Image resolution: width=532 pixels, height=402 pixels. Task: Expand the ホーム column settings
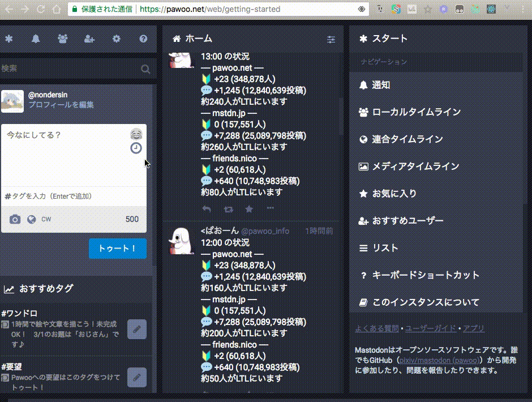(x=331, y=40)
